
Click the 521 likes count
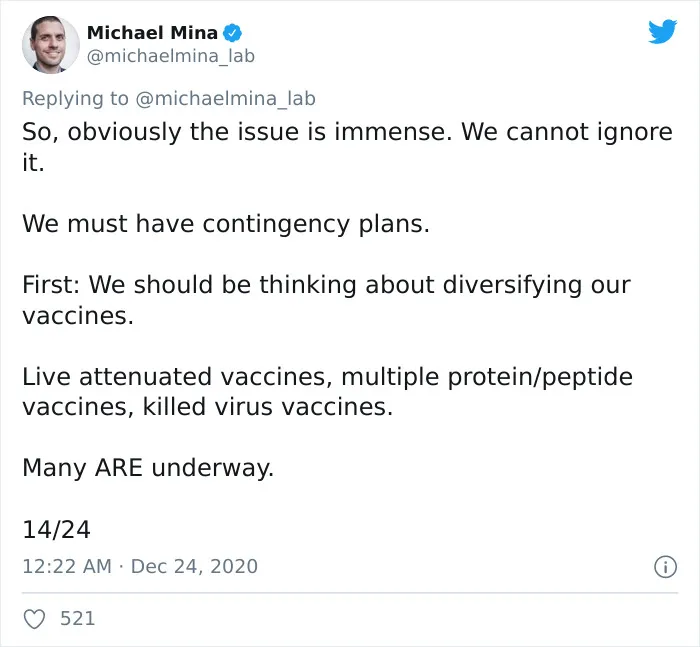78,618
